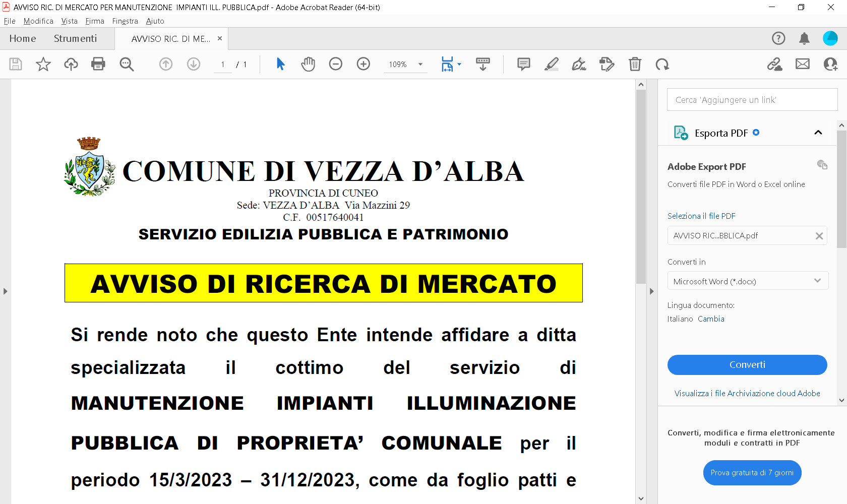The height and width of the screenshot is (504, 847).
Task: Open the Vista menu
Action: (x=69, y=21)
